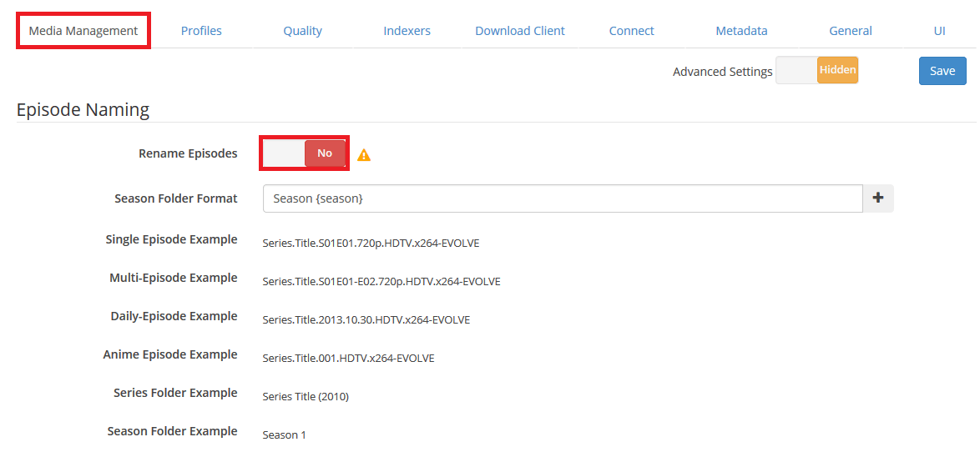The width and height of the screenshot is (980, 452).
Task: Navigate to the General tab
Action: [850, 31]
